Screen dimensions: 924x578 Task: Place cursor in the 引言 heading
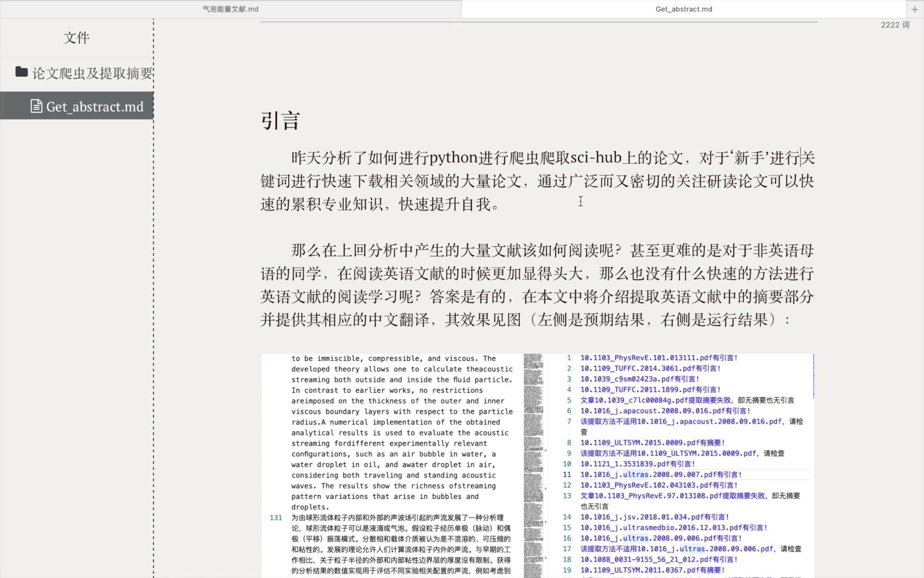tap(280, 120)
